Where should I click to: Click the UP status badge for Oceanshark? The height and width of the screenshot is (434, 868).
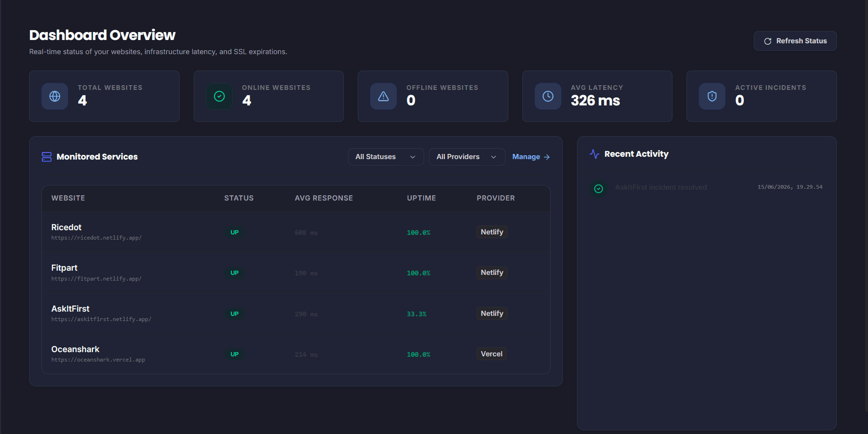pyautogui.click(x=235, y=354)
